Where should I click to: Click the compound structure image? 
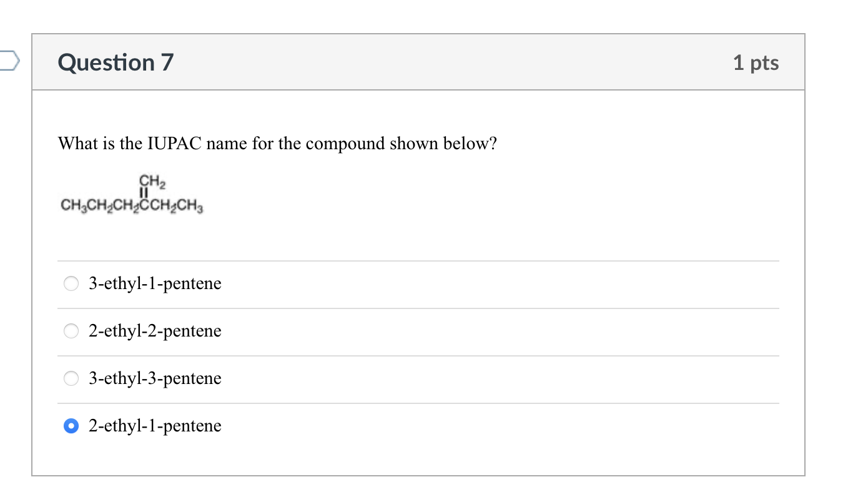click(132, 194)
